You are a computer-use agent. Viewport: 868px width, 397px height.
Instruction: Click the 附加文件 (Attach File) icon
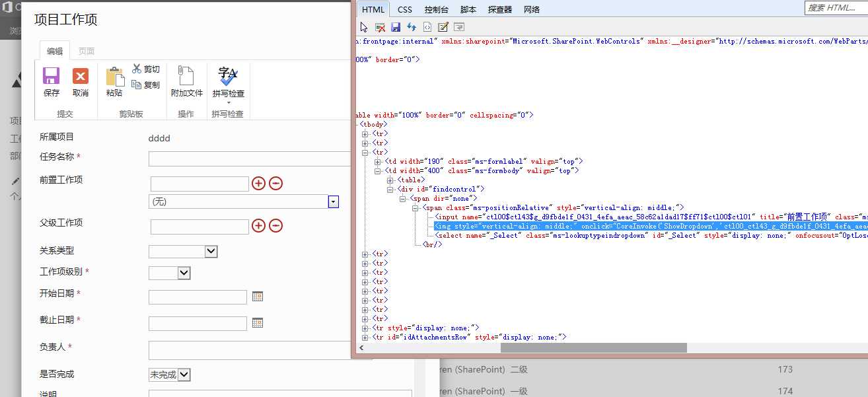pyautogui.click(x=186, y=76)
